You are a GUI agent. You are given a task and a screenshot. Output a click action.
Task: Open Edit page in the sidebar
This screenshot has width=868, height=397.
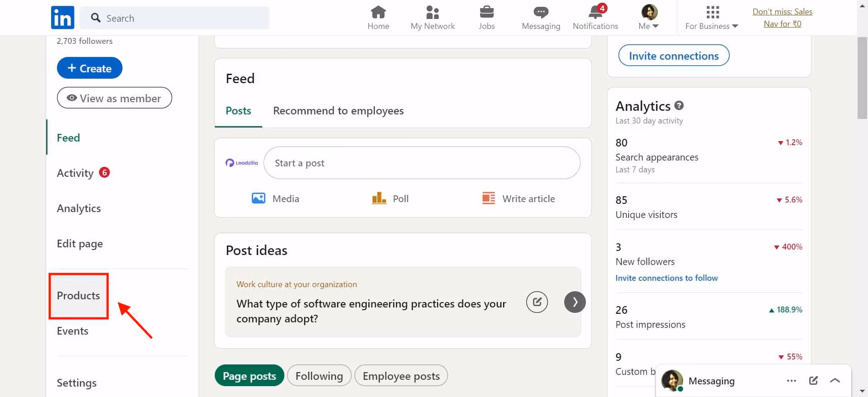[x=80, y=243]
